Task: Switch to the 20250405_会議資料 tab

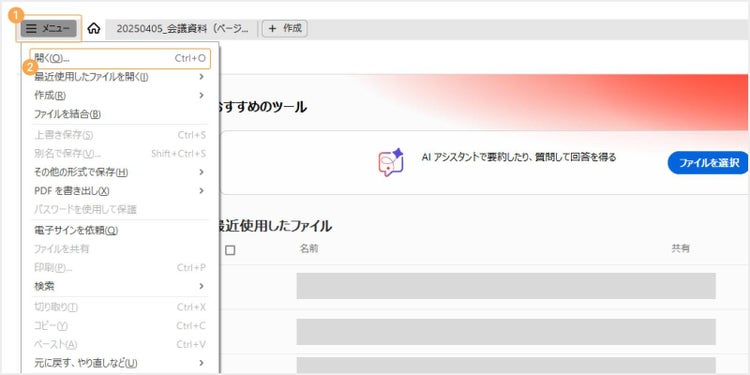Action: 182,29
